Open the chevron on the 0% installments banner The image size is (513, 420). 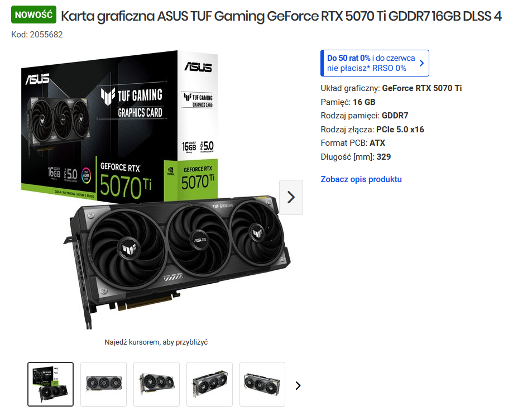tap(421, 63)
